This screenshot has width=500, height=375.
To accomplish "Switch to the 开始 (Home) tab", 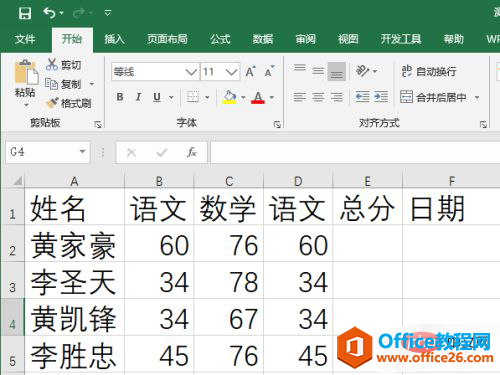I will [72, 39].
